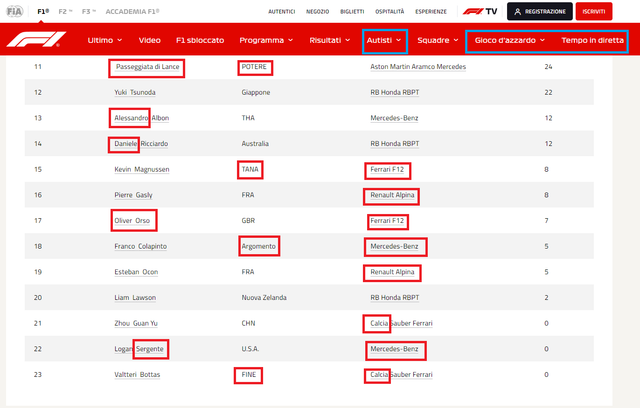Open Tempo in diretta menu item
The image size is (640, 408).
tap(593, 40)
